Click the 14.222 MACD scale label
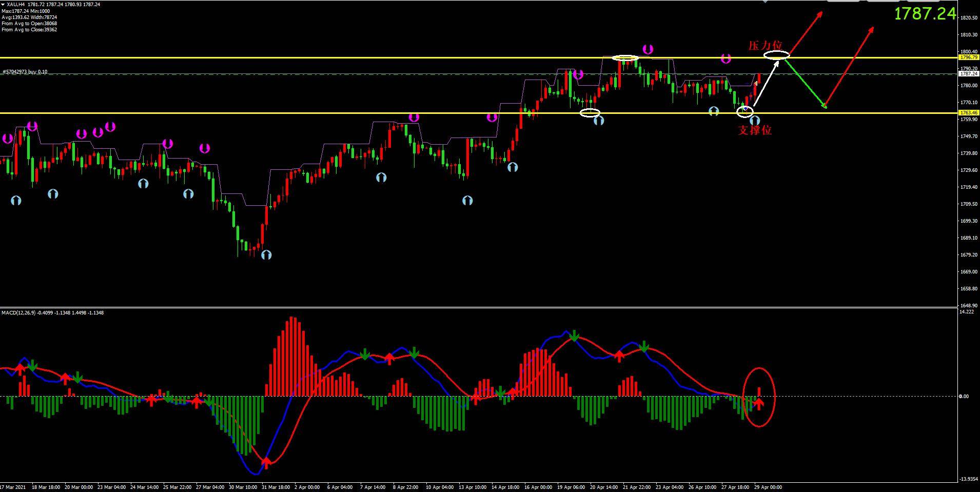 [967, 312]
